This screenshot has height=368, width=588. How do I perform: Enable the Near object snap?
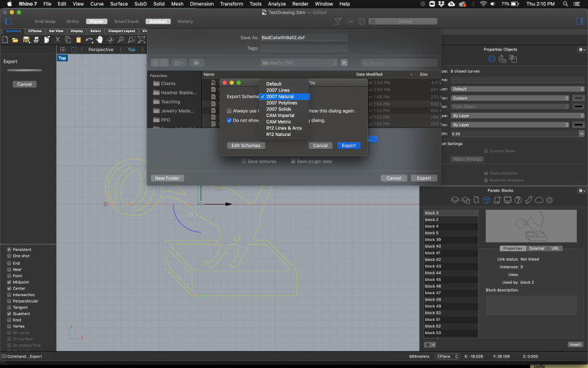tap(9, 269)
